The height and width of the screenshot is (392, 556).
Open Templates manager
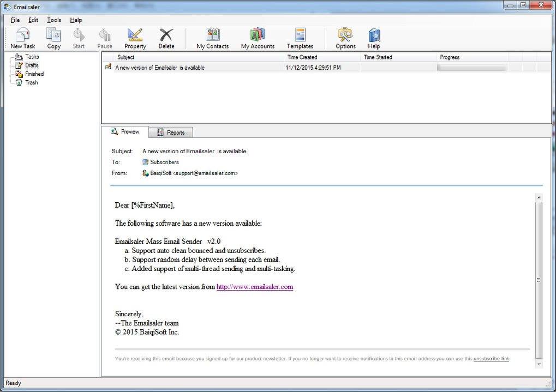point(300,38)
